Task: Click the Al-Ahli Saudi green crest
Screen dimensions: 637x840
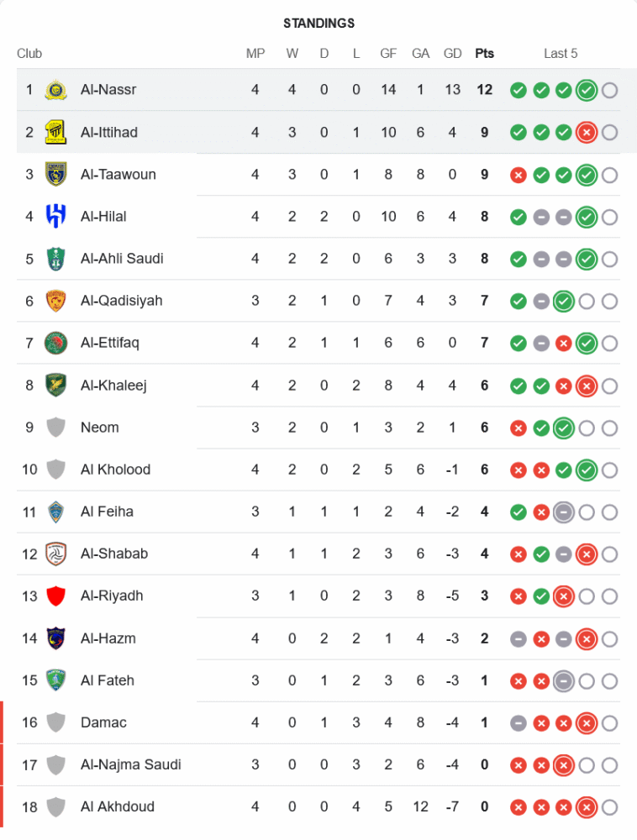Action: point(55,259)
